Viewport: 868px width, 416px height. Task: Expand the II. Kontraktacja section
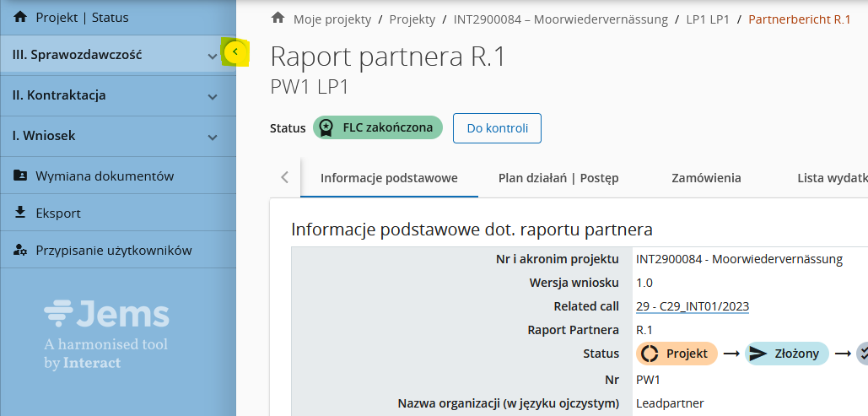point(213,96)
